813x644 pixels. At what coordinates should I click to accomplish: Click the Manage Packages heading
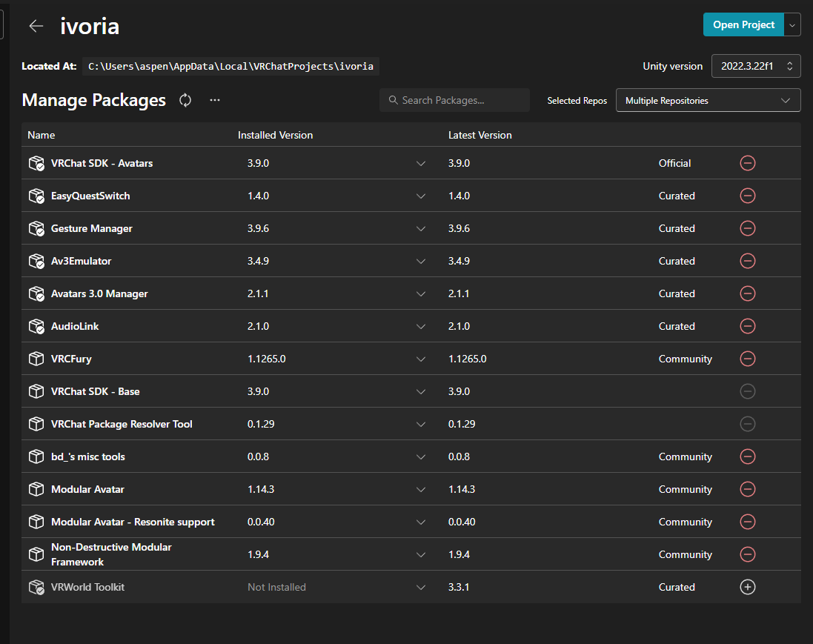[94, 100]
